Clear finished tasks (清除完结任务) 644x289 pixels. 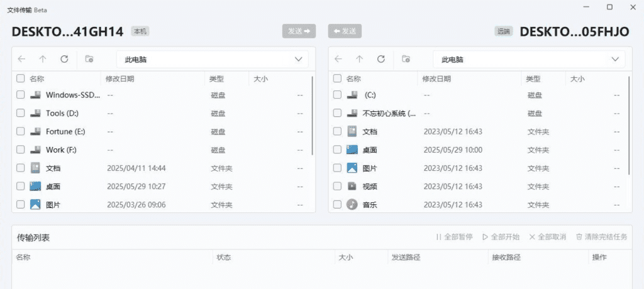602,237
